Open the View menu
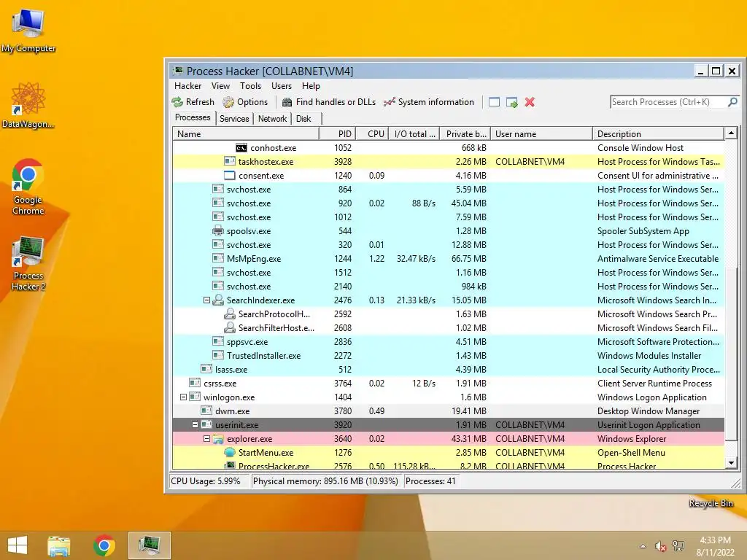The height and width of the screenshot is (560, 747). (x=220, y=86)
